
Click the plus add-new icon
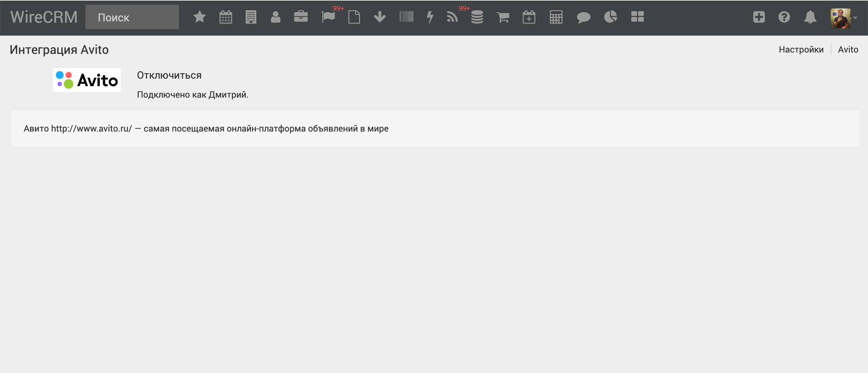pyautogui.click(x=759, y=17)
